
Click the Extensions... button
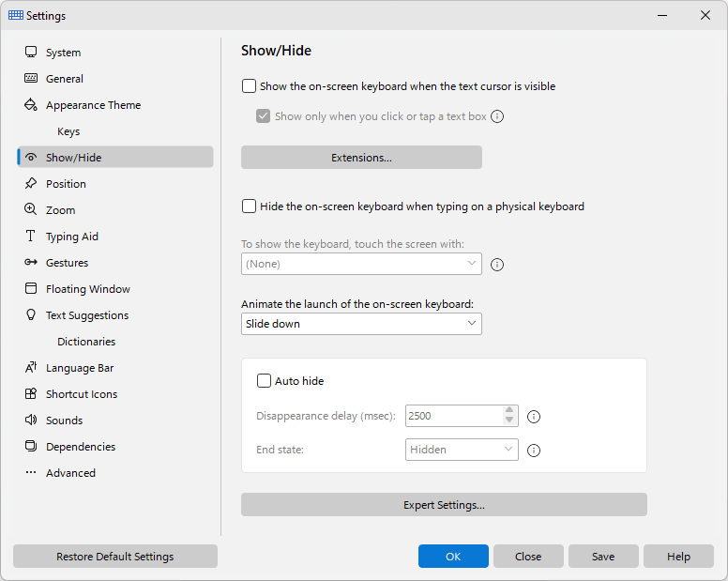(x=361, y=158)
